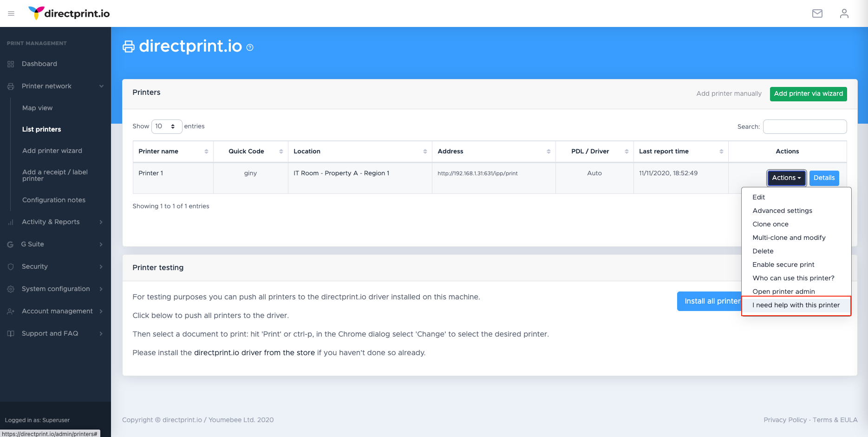This screenshot has height=437, width=868.
Task: Click the Account management user icon
Action: [x=11, y=311]
